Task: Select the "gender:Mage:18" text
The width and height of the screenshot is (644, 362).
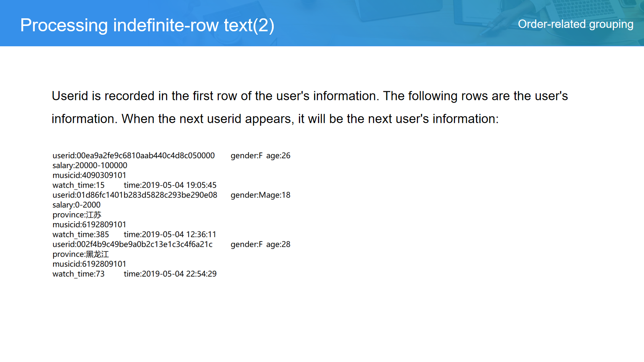Action: tap(260, 195)
